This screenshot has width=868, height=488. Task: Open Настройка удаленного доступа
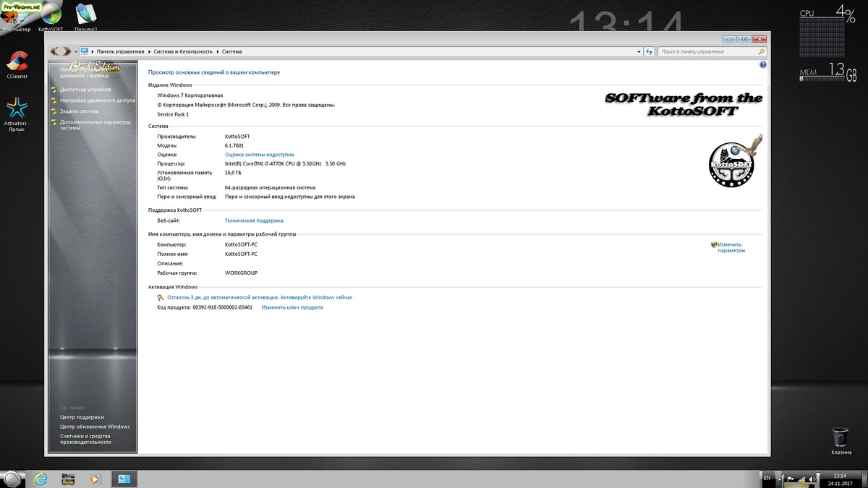pyautogui.click(x=98, y=100)
